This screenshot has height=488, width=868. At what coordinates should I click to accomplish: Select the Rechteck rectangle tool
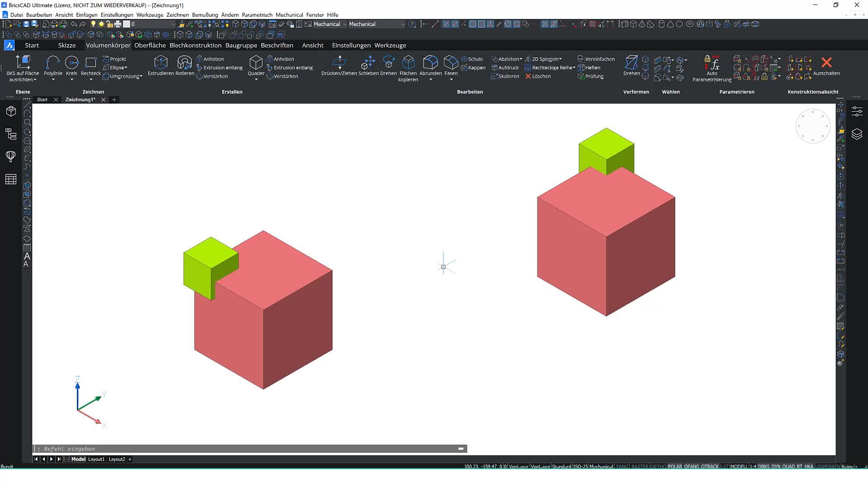(x=90, y=65)
